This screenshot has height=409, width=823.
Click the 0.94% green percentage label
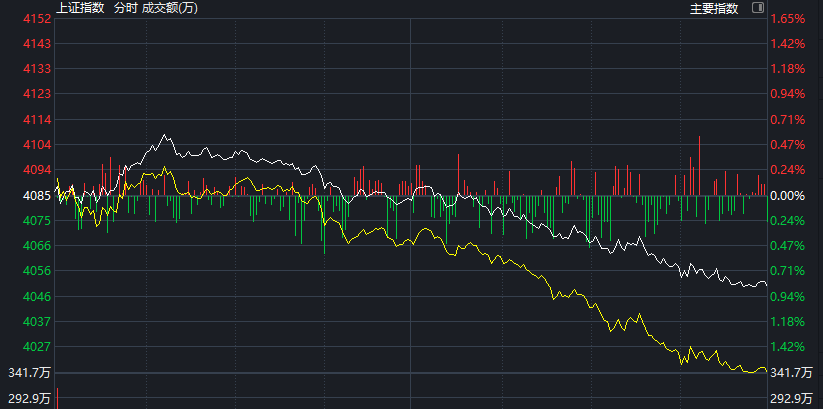point(788,297)
